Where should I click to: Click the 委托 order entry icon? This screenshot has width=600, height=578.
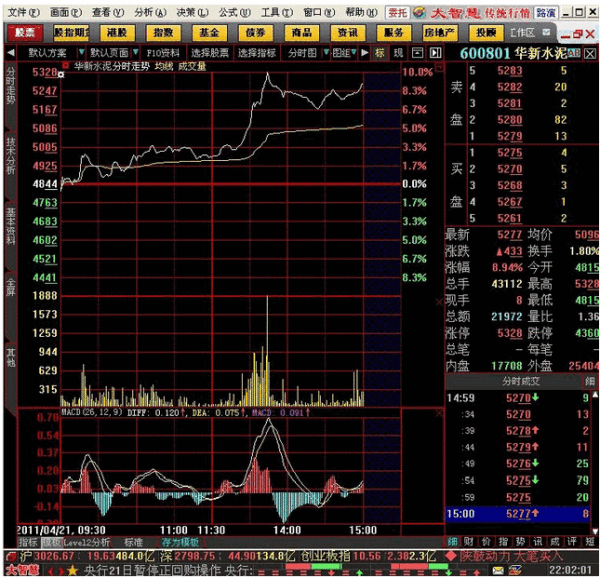[397, 13]
